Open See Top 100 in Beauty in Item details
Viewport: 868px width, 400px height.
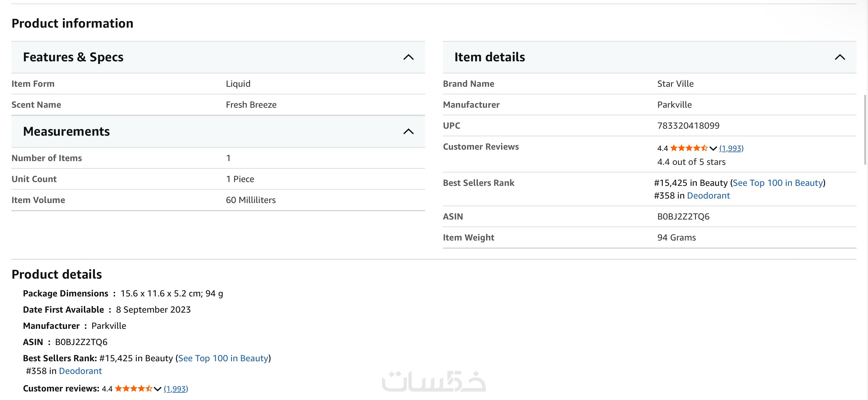pos(778,183)
